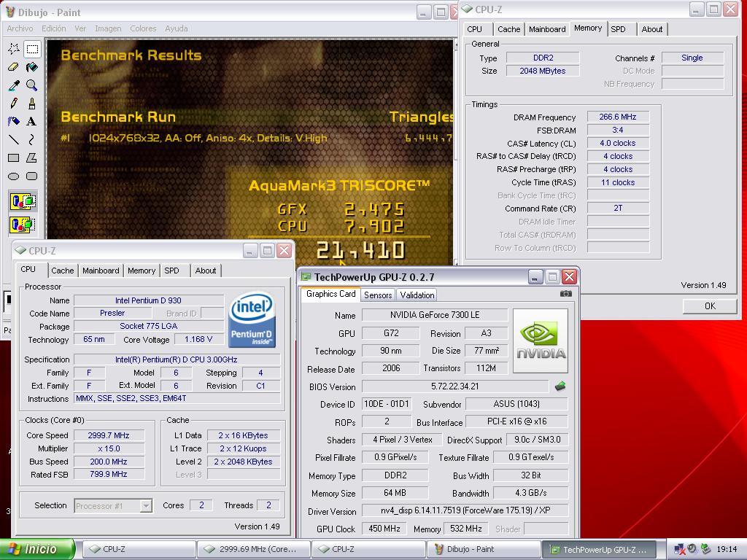
Task: Click OK in the CPU-Z Memory window
Action: [710, 306]
